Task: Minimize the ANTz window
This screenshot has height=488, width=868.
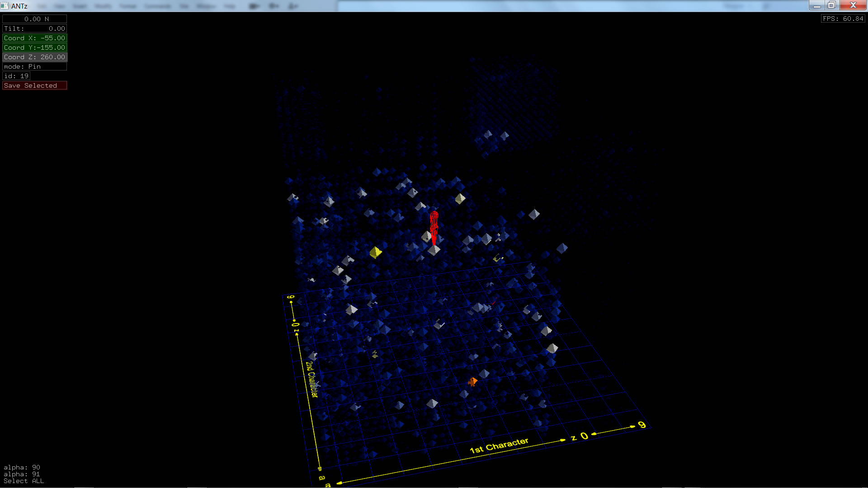Action: (816, 5)
